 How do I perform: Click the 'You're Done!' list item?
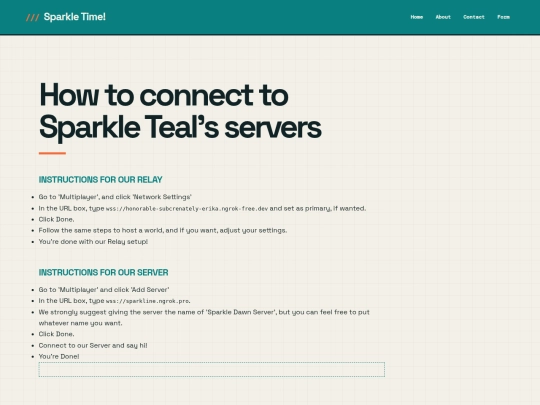[59, 356]
